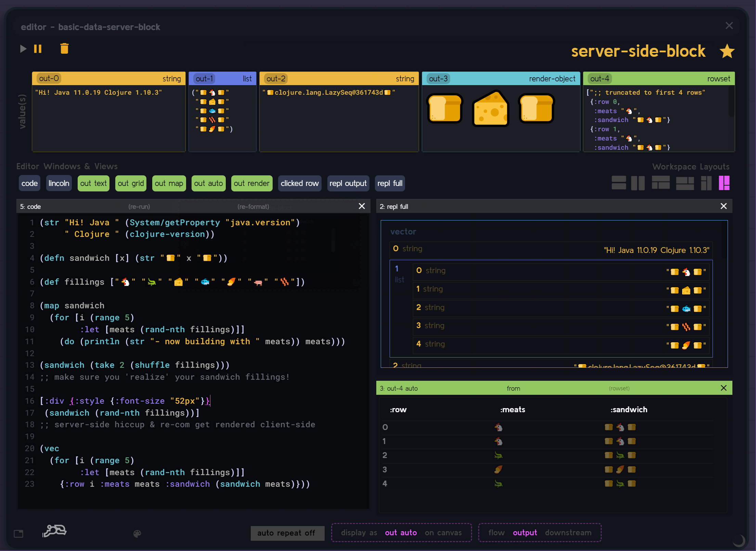This screenshot has width=756, height=551.
Task: Click the pause button in toolbar
Action: (38, 48)
